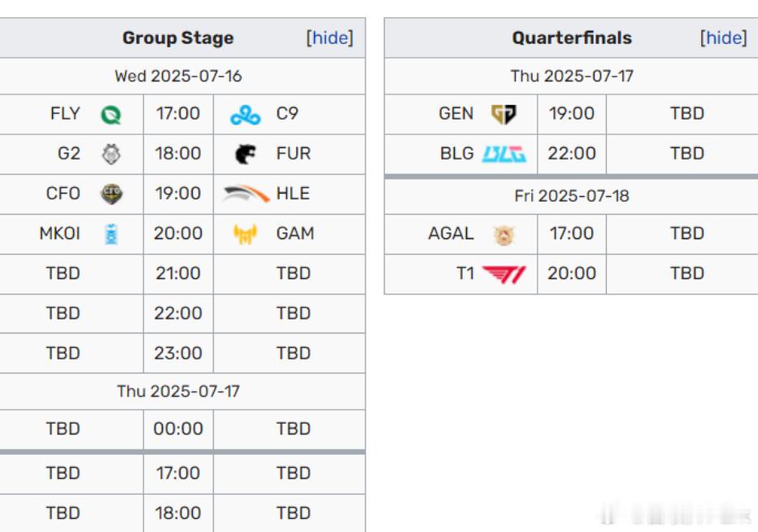Open the FLY team name link
The width and height of the screenshot is (758, 532).
[65, 114]
